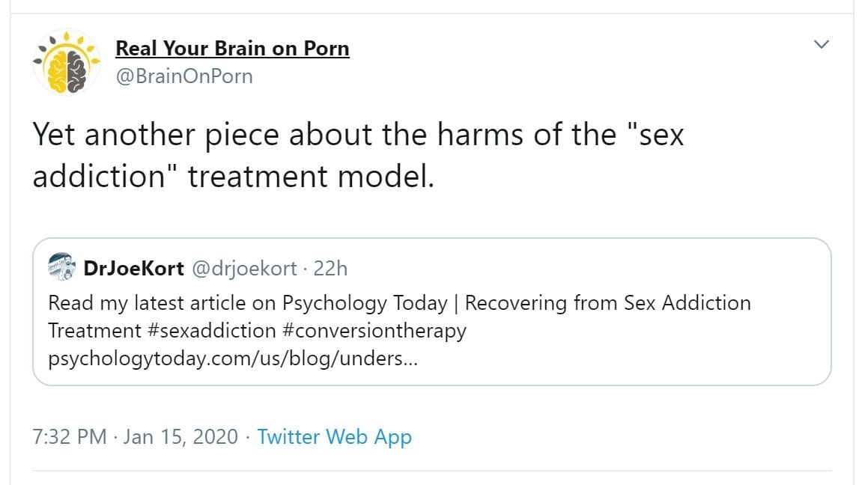Click DrJoeKort's small profile picture
The width and height of the screenshot is (868, 485).
59,269
